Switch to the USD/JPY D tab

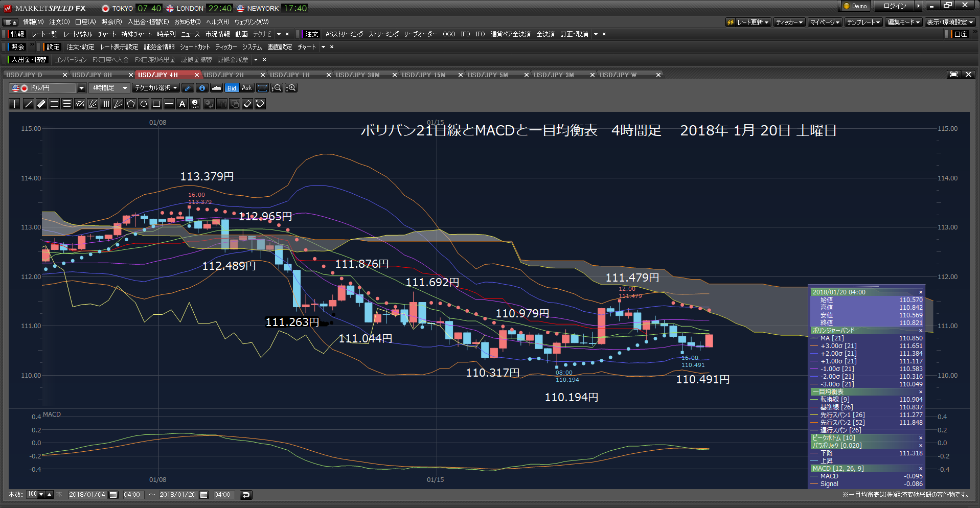[x=25, y=75]
